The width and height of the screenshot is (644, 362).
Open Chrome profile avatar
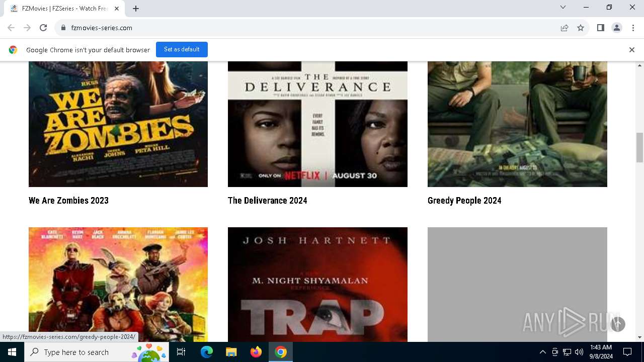(617, 28)
